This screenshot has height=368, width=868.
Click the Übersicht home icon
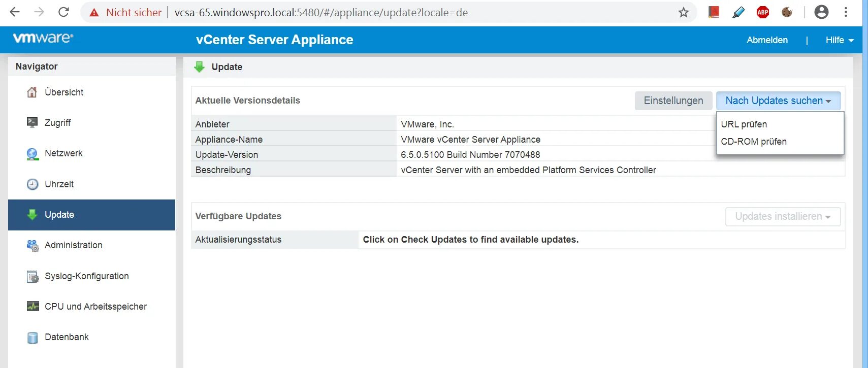(32, 92)
